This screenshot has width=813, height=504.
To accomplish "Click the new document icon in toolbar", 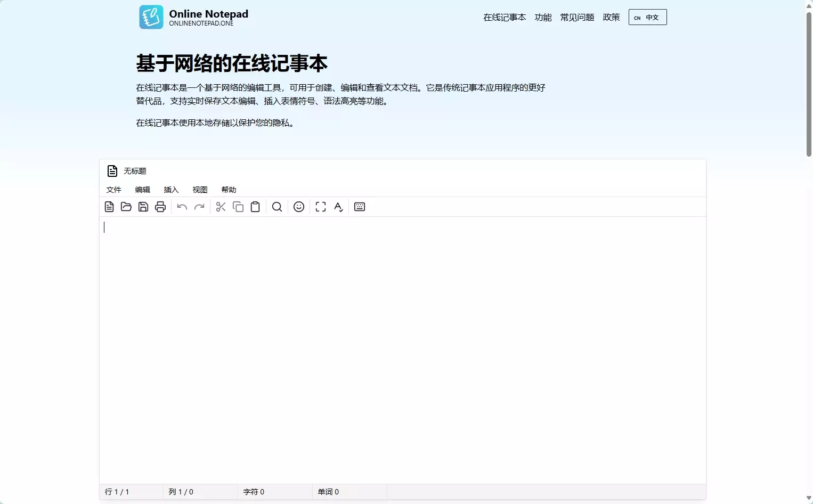I will (x=109, y=207).
